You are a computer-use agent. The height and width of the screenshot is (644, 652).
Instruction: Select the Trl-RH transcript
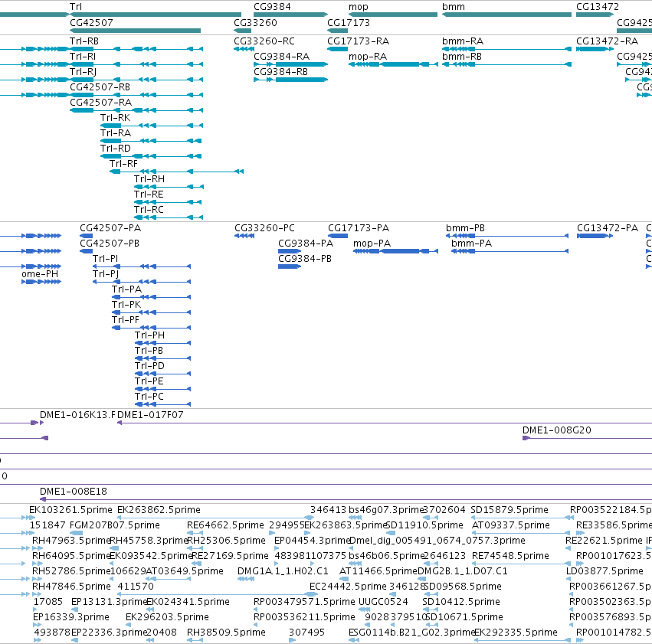pyautogui.click(x=149, y=179)
